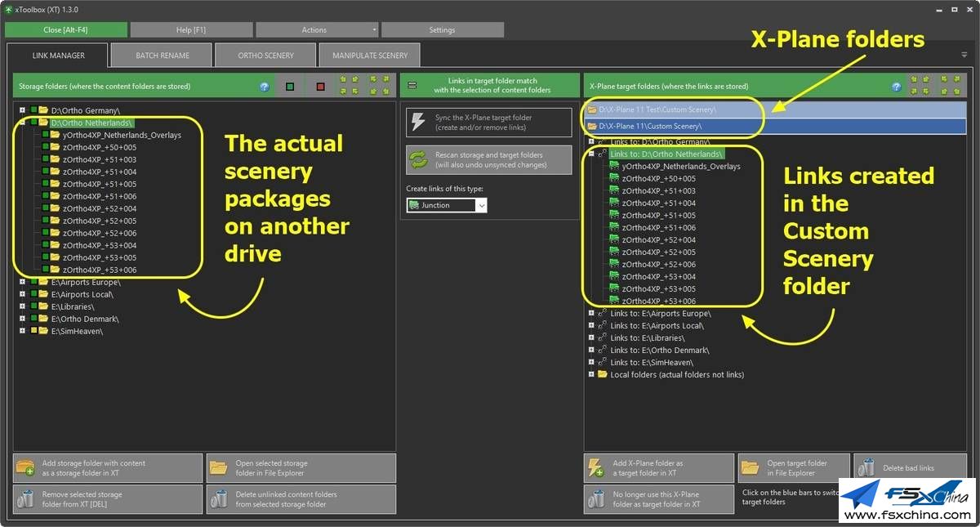980x527 pixels.
Task: Click folder icon of zOrtho4XP_+51+004 storage row
Action: (x=56, y=172)
